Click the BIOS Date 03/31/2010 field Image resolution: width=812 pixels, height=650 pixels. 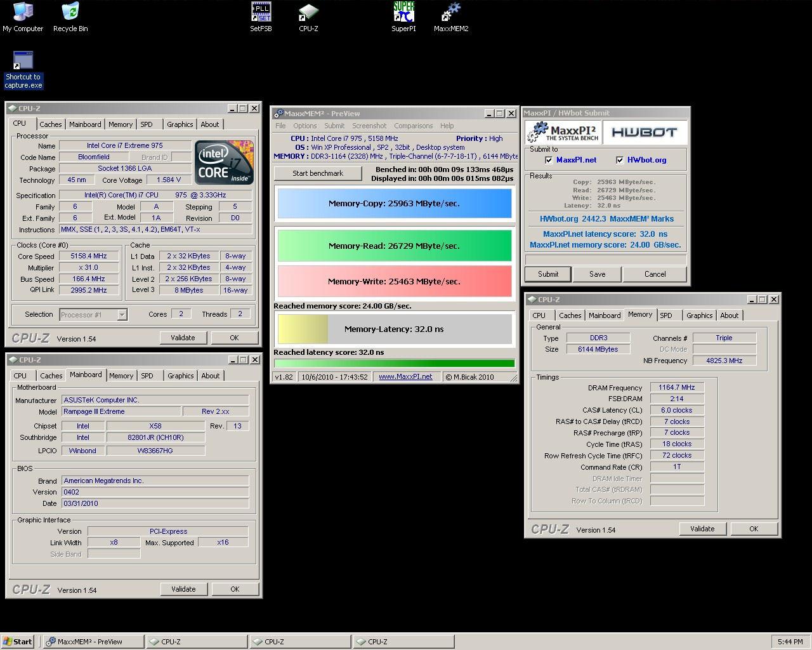click(x=155, y=503)
